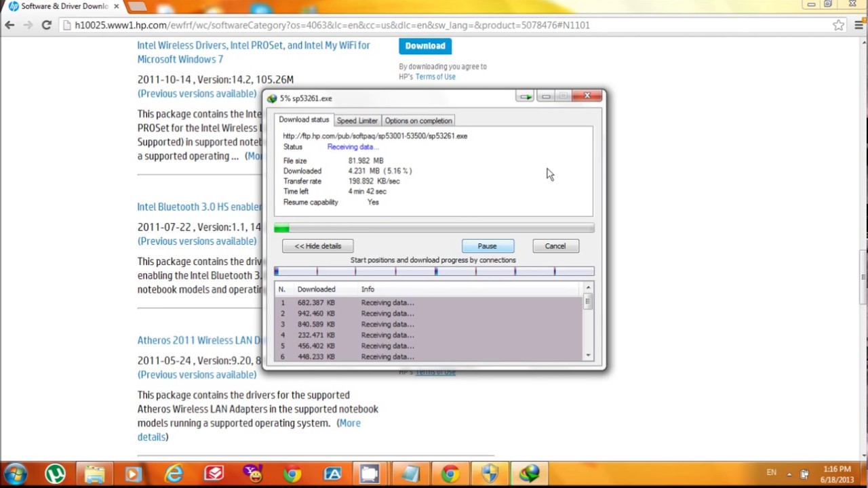The image size is (868, 488).
Task: Open the Windows security shield taskbar item
Action: tap(490, 474)
